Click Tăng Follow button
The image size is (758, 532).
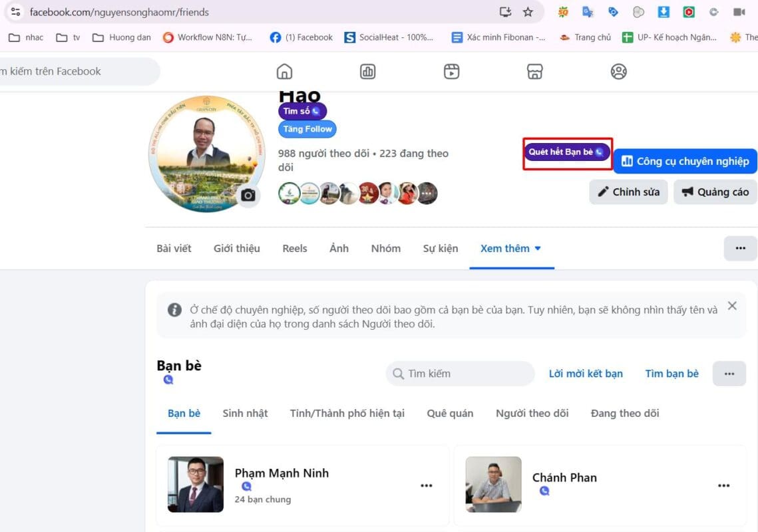tap(307, 129)
